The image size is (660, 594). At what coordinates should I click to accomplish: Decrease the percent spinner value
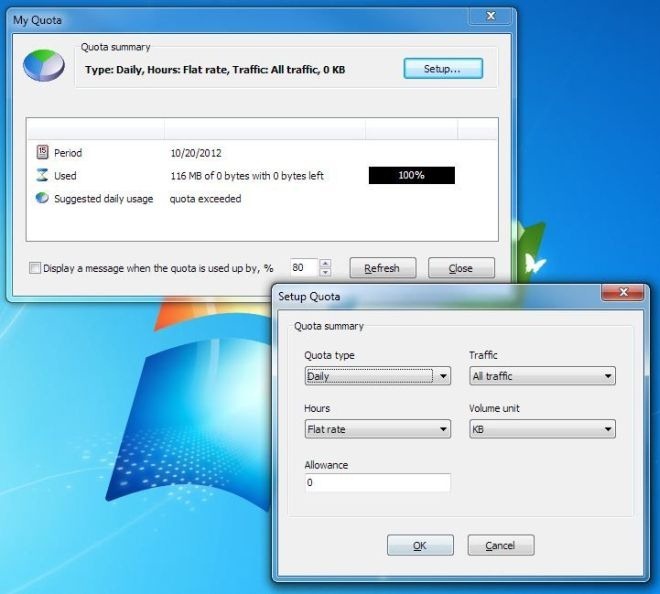point(325,272)
